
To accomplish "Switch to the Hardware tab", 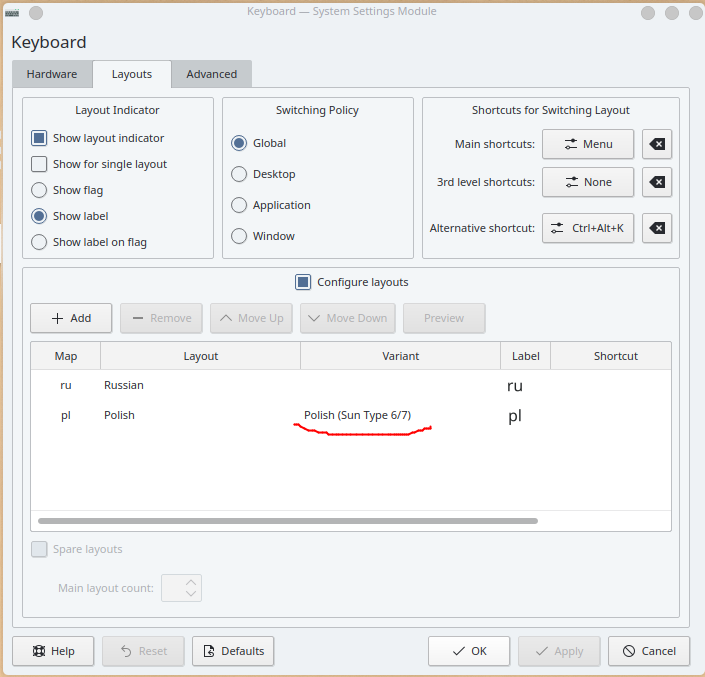I will pyautogui.click(x=52, y=74).
